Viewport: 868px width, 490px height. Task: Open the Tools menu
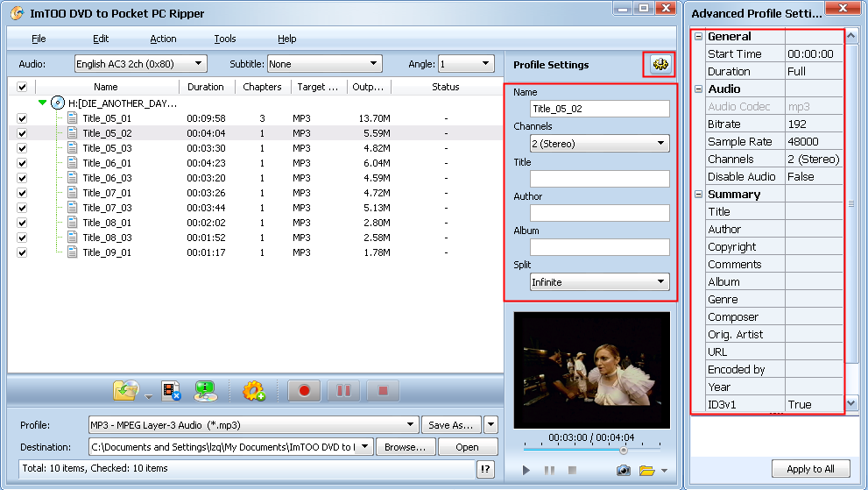225,39
